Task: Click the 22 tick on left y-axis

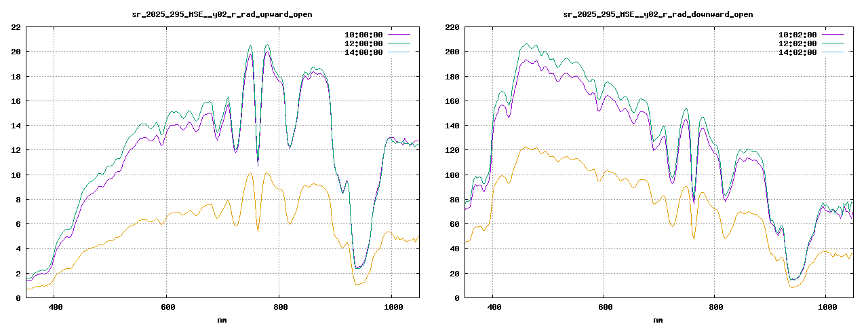Action: point(15,27)
